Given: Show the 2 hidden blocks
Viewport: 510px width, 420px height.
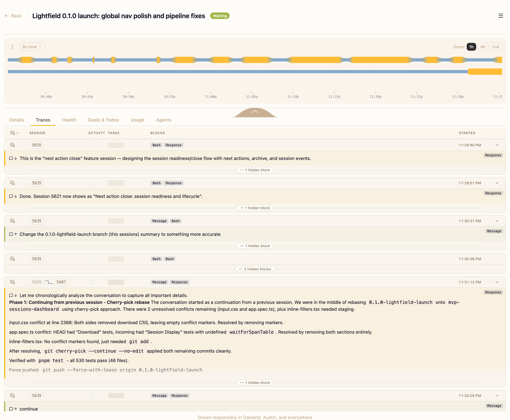Looking at the screenshot, I should 255,269.
